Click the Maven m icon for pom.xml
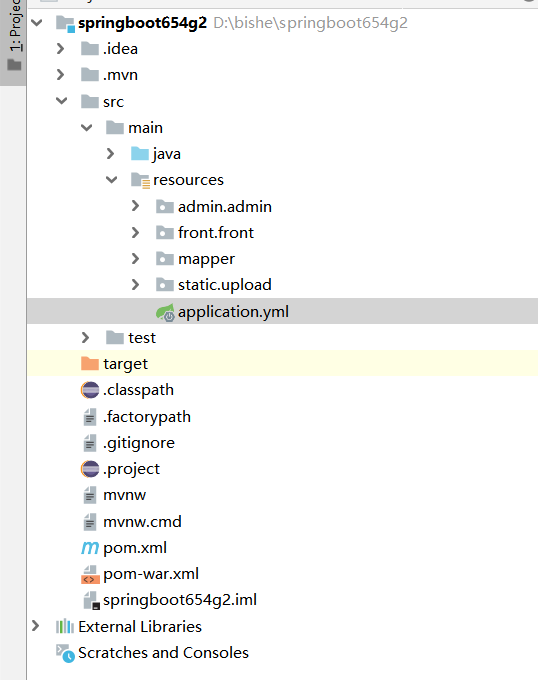Viewport: 538px width, 680px height. 90,548
